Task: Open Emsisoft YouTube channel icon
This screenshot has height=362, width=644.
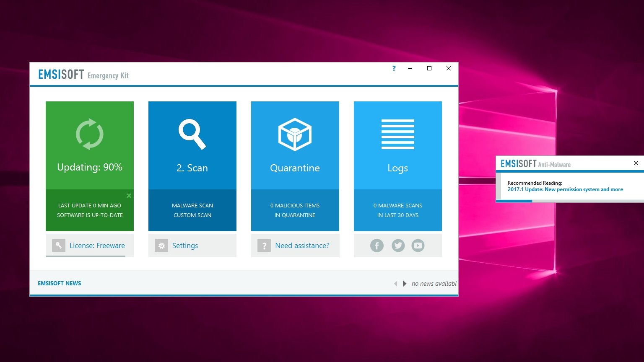Action: coord(418,246)
